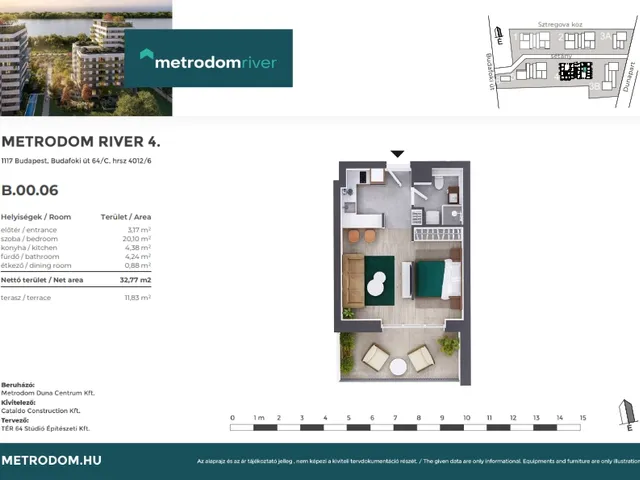The width and height of the screenshot is (640, 480).
Task: Click the left terrace armchair
Action: [376, 357]
